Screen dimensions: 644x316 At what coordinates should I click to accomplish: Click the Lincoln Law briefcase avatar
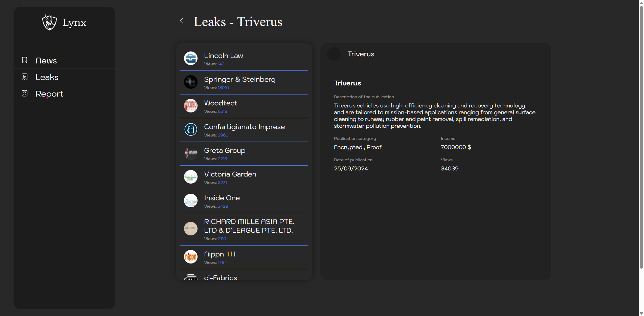(x=191, y=58)
